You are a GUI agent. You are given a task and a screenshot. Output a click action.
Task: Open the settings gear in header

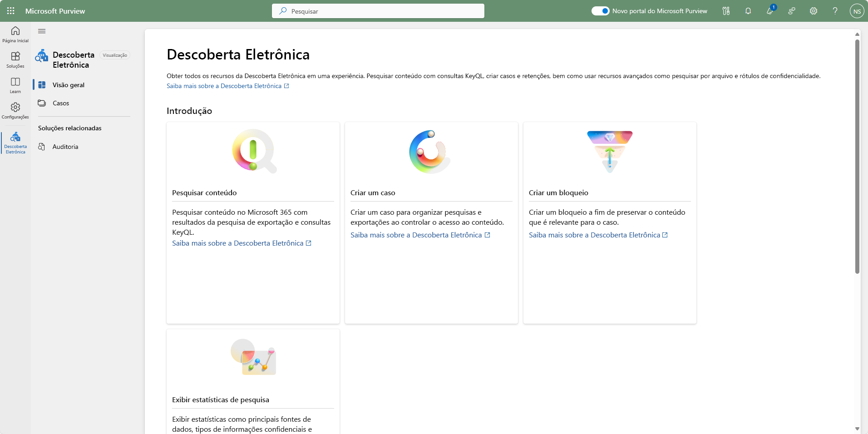click(x=814, y=11)
